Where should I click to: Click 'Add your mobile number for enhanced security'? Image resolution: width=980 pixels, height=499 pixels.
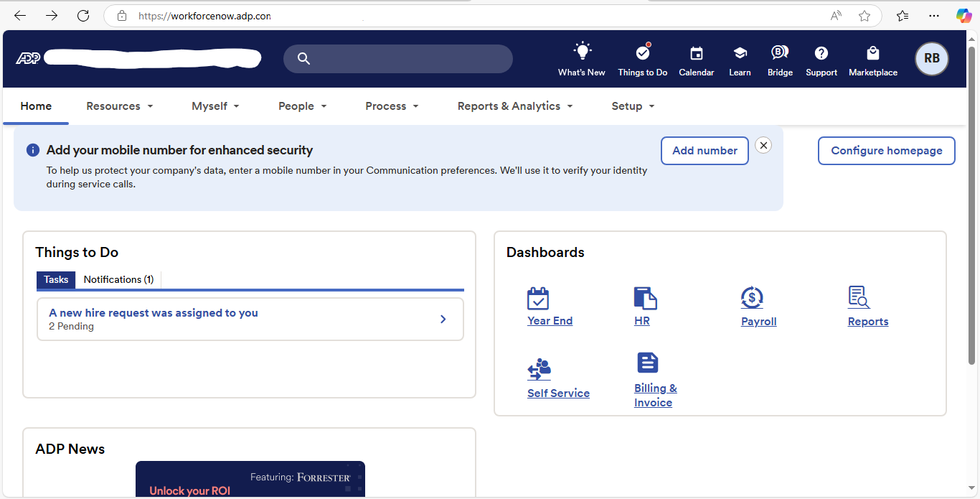coord(180,150)
